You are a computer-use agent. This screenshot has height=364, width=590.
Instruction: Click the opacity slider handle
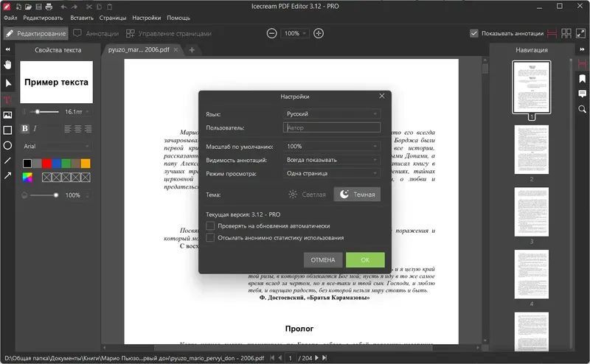pos(56,195)
